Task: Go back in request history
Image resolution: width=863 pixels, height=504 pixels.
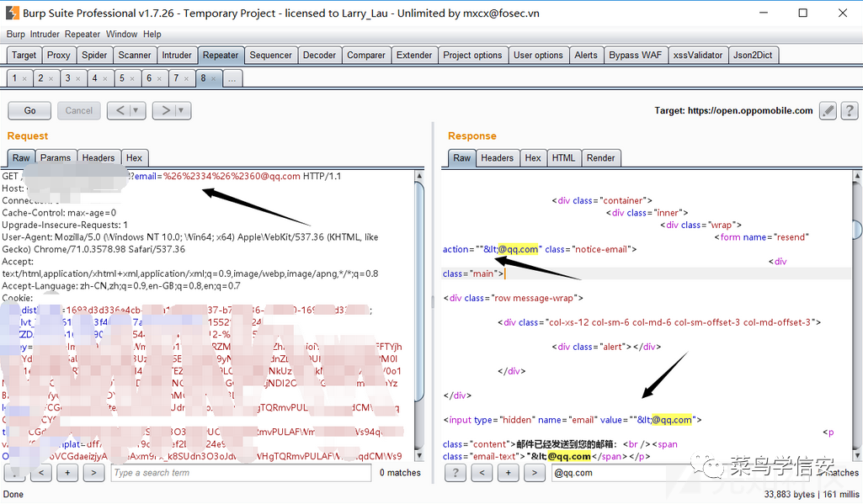Action: [x=120, y=110]
